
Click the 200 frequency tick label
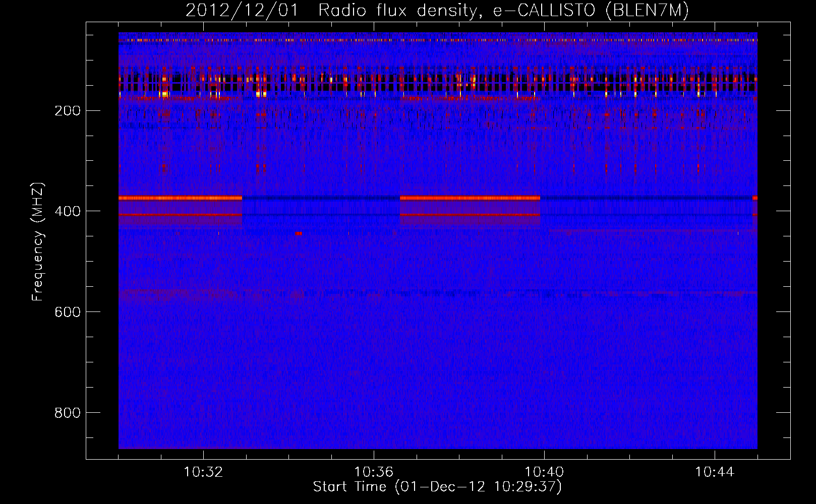(x=68, y=111)
